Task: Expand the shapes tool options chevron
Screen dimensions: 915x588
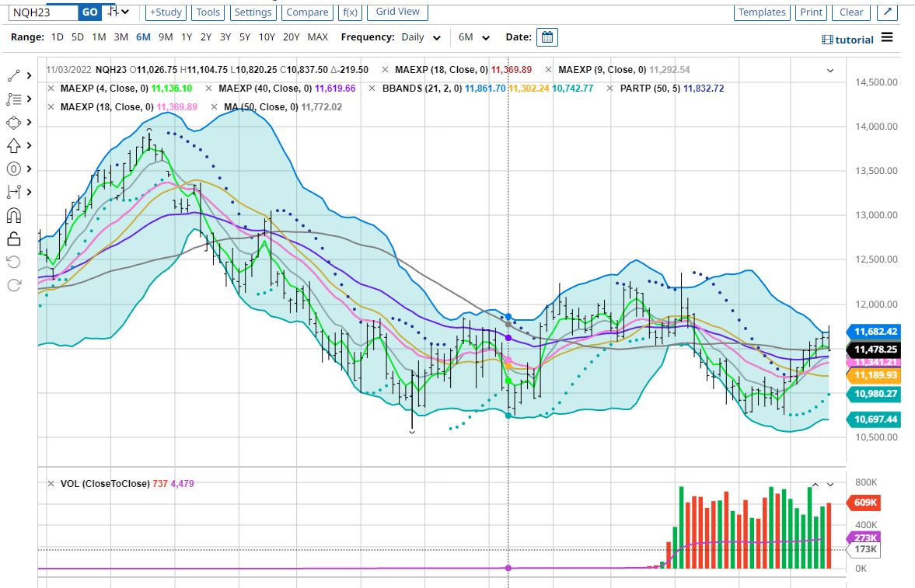Action: click(30, 123)
